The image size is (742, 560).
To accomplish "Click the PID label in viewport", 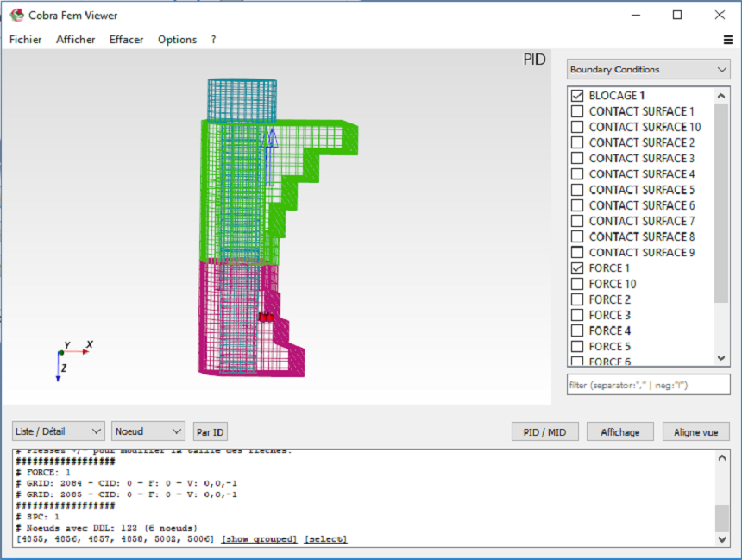I will (x=534, y=60).
